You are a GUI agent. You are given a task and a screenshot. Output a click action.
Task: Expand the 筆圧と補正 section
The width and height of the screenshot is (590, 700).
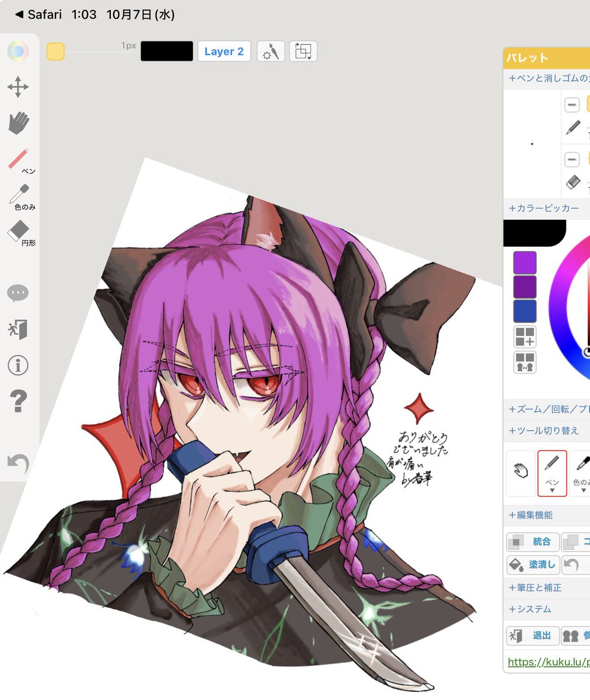[x=535, y=587]
